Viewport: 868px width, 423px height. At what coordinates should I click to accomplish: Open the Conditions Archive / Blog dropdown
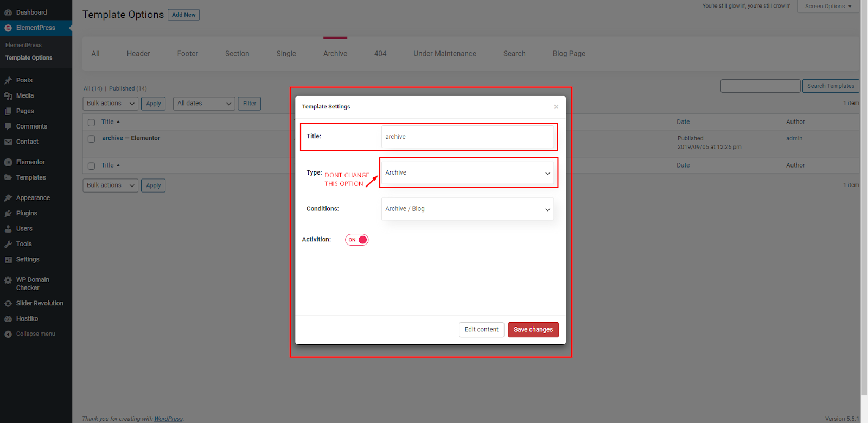(x=467, y=209)
